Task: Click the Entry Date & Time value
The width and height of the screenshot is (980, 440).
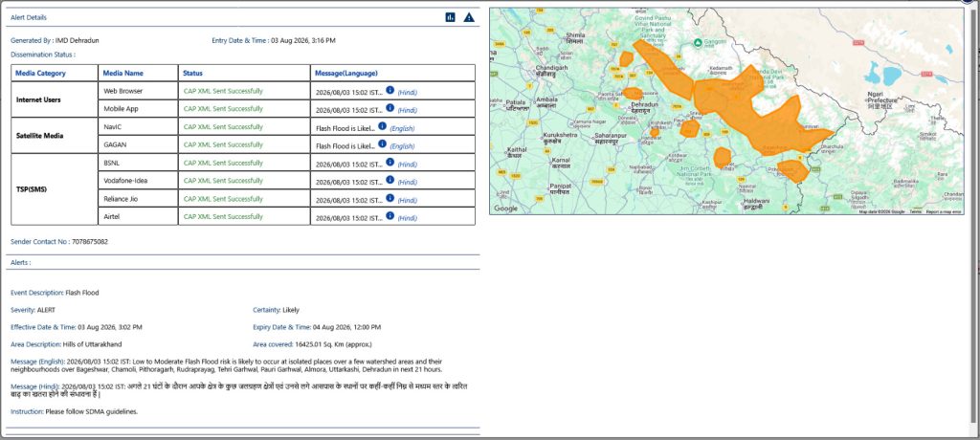Action: [303, 40]
